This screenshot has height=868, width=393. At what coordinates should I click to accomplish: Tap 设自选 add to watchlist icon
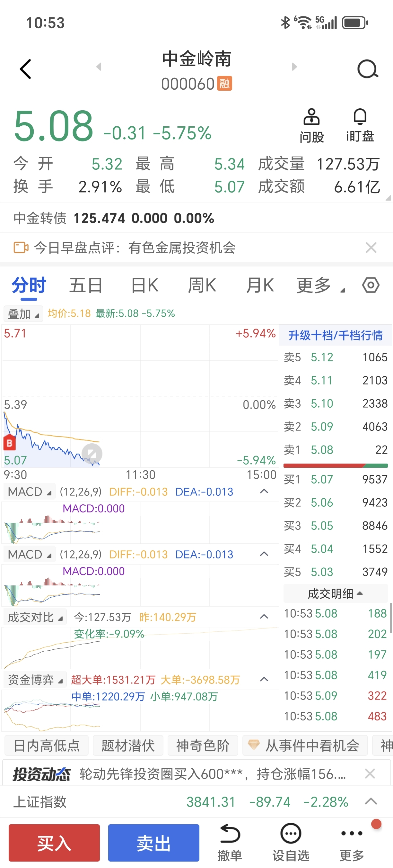(291, 842)
